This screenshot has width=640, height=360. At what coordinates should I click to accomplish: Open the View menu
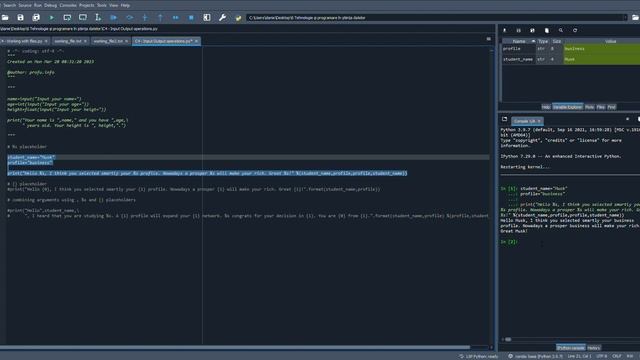click(x=114, y=5)
